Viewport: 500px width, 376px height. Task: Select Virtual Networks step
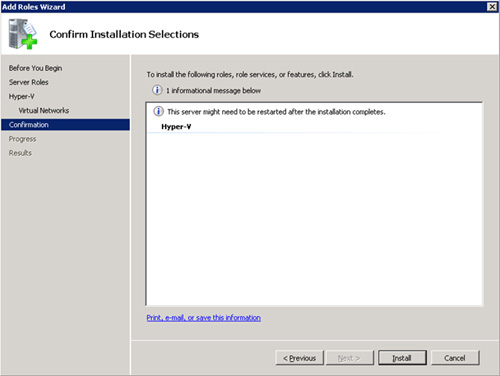pos(44,110)
